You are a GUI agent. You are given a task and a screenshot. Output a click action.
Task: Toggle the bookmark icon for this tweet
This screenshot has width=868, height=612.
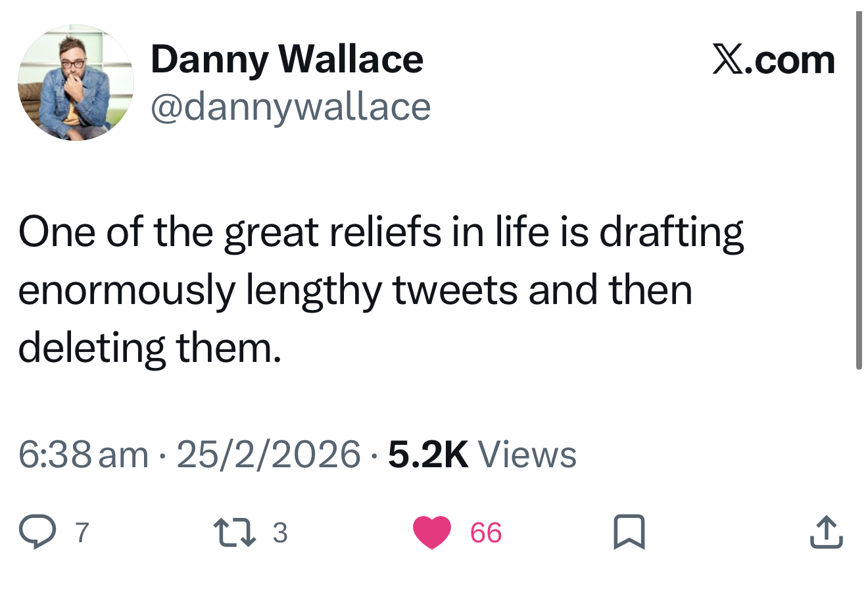[x=629, y=532]
